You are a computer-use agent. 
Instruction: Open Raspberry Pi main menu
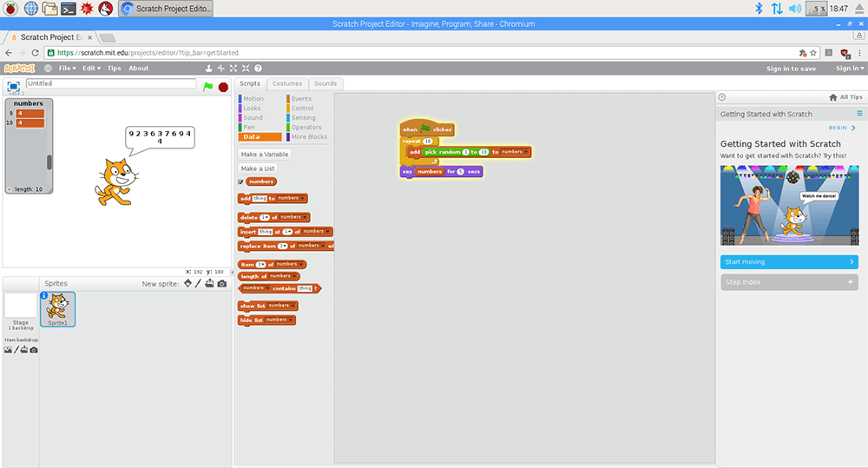[x=10, y=9]
